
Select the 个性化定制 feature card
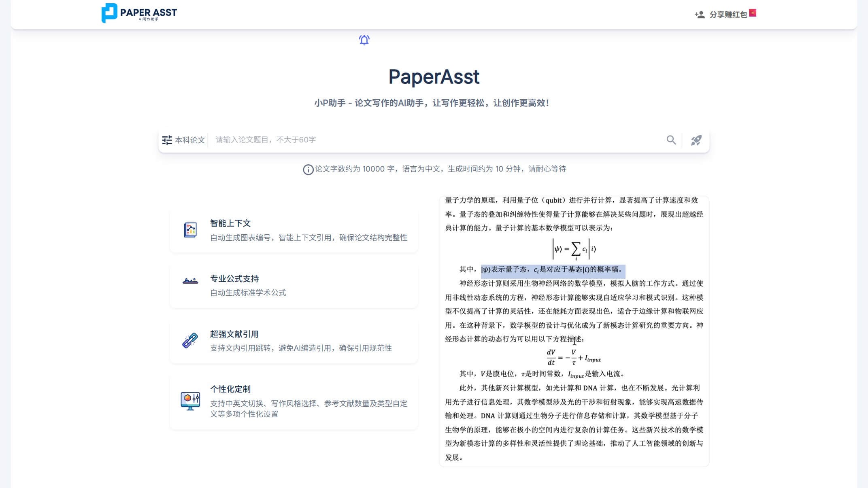(x=294, y=401)
